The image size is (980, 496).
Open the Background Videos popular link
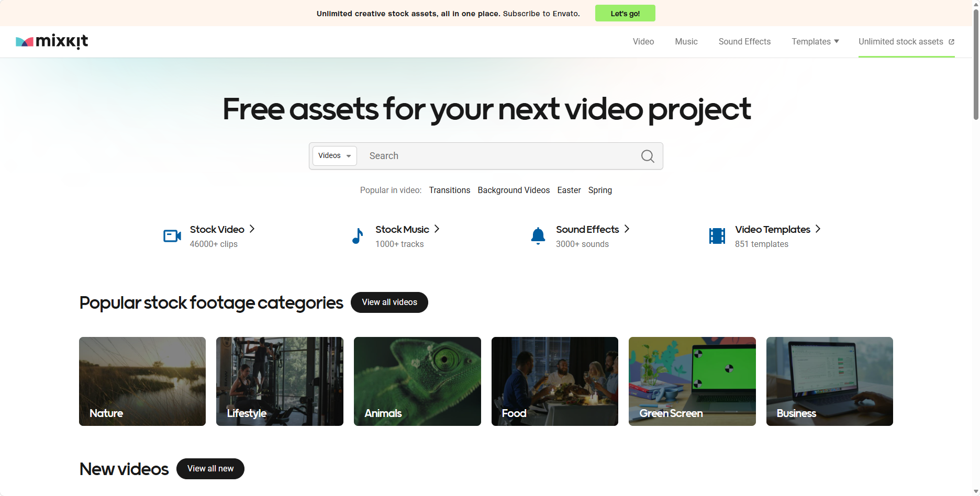pyautogui.click(x=513, y=190)
